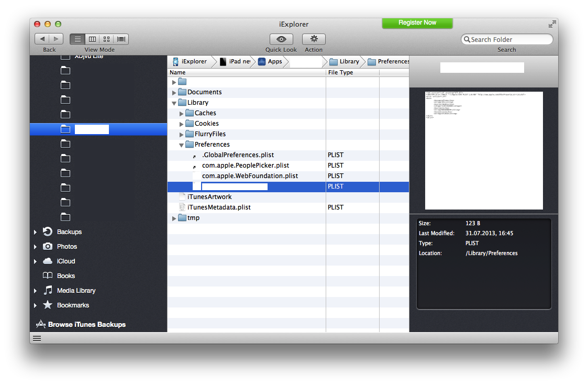Expand the tmp folder
Screen dimensions: 588x385
(174, 218)
